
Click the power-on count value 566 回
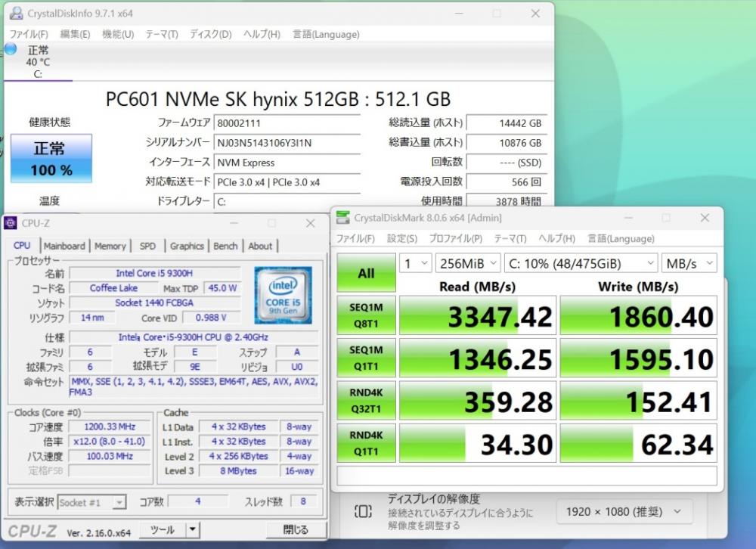point(507,182)
